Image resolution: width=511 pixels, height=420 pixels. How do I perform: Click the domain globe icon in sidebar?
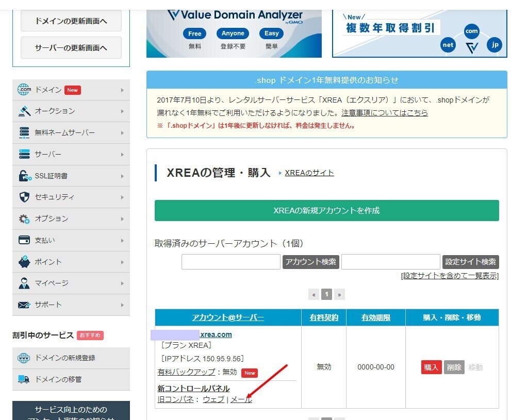[24, 90]
